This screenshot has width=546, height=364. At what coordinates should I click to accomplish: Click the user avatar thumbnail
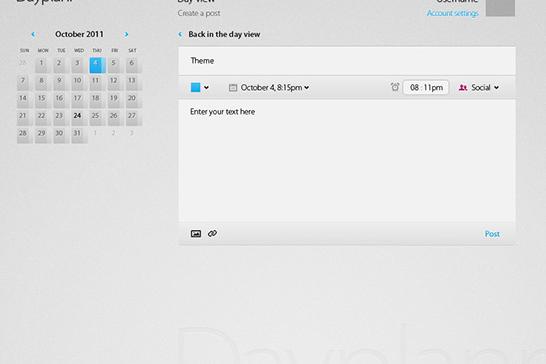tap(500, 7)
